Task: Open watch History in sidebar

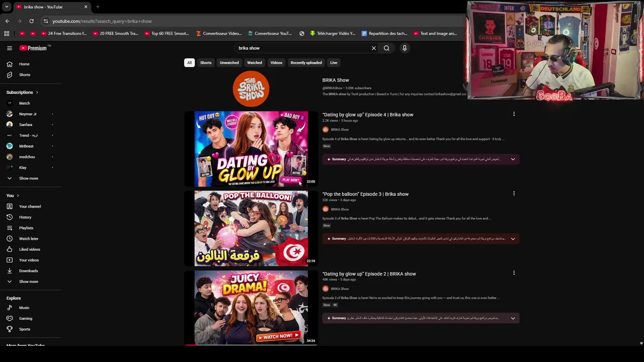Action: point(25,217)
